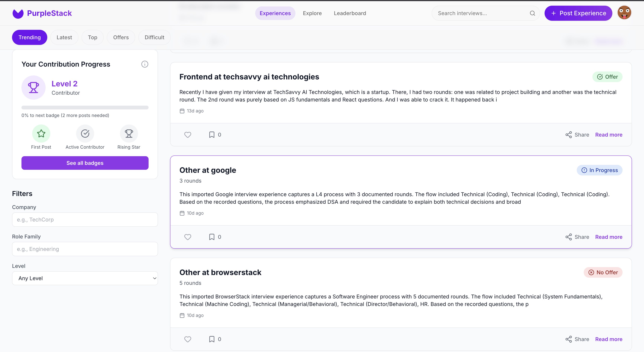Like the Frontend at techsavvy post
Image resolution: width=644 pixels, height=352 pixels.
click(x=188, y=135)
